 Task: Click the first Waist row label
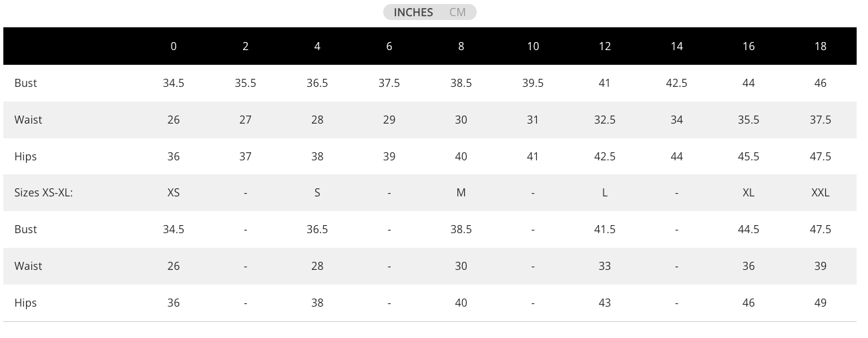click(x=28, y=120)
